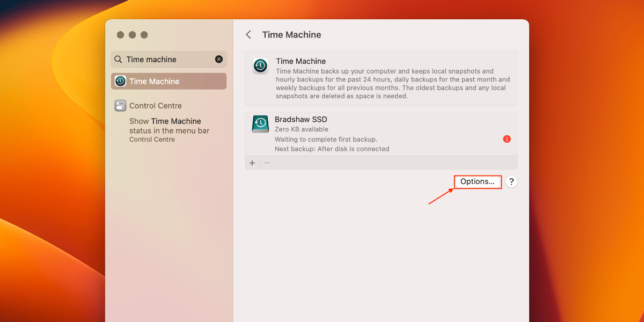Screen dimensions: 644x322
Task: Click the magnifying glass in the search field
Action: [x=118, y=59]
